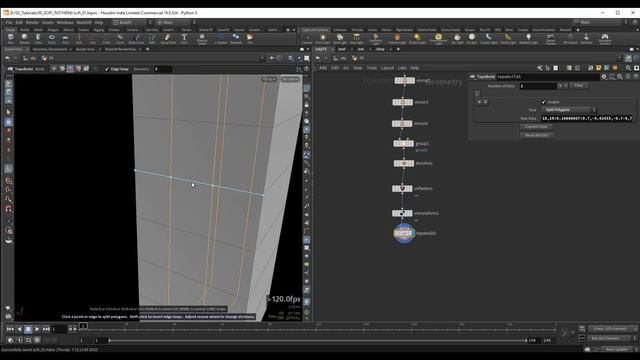
Task: Click the snapping magnet icon in left toolbar
Action: coord(9,209)
